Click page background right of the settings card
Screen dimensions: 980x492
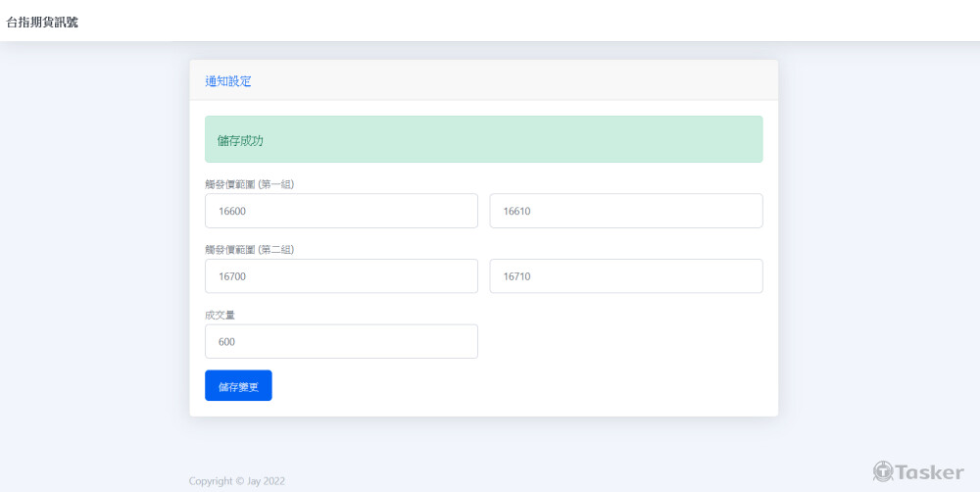877,245
